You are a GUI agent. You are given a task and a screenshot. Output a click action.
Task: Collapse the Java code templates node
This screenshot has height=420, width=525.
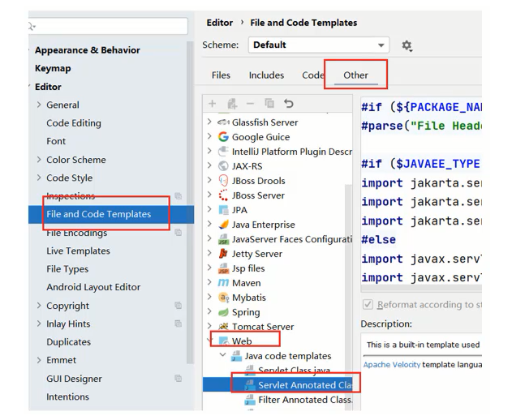pyautogui.click(x=222, y=355)
